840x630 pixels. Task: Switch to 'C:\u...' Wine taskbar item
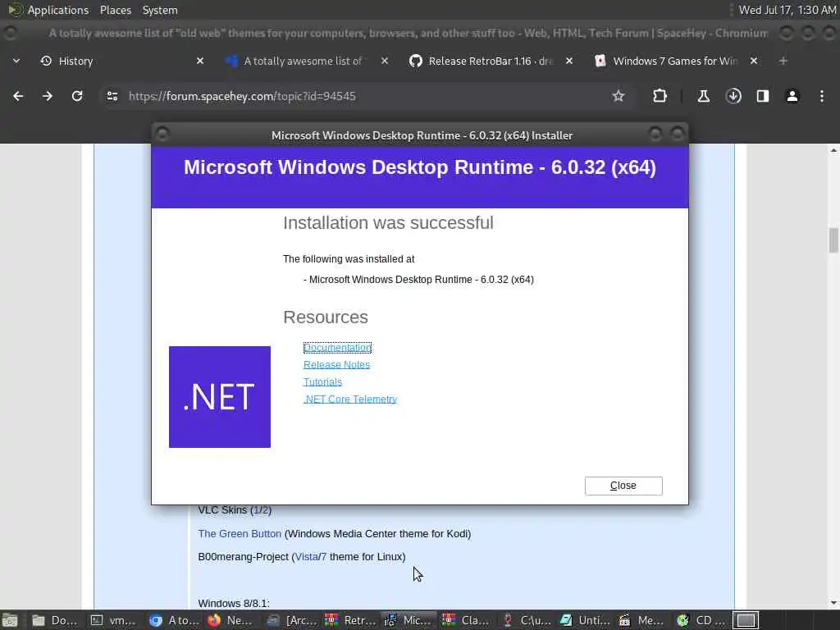pyautogui.click(x=527, y=620)
